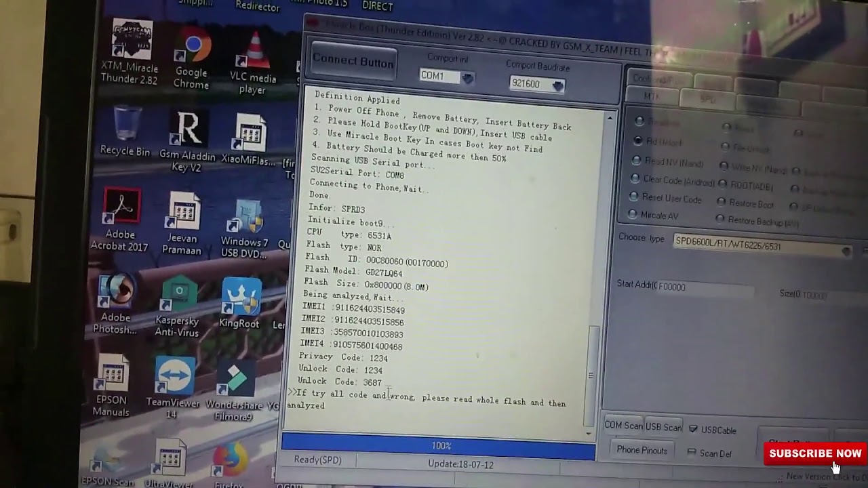Open Phone Pinouts

coord(642,450)
